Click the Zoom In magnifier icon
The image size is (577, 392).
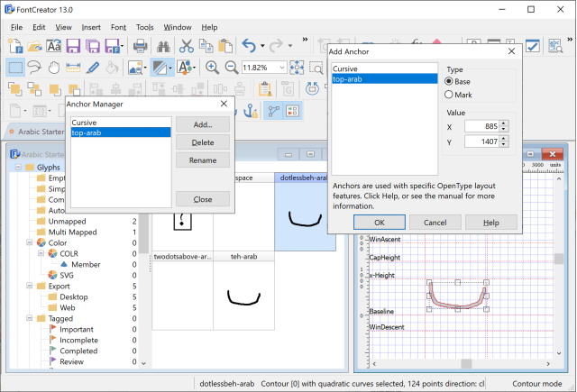tap(213, 68)
